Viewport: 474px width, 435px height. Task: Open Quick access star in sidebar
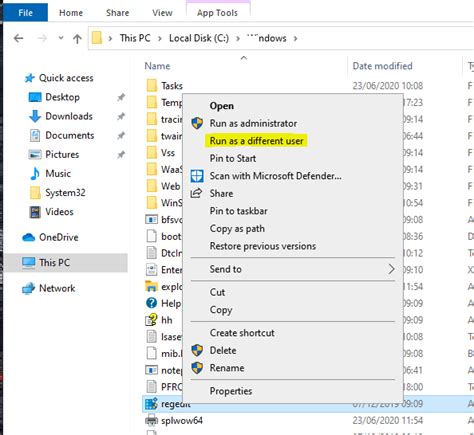pos(30,78)
